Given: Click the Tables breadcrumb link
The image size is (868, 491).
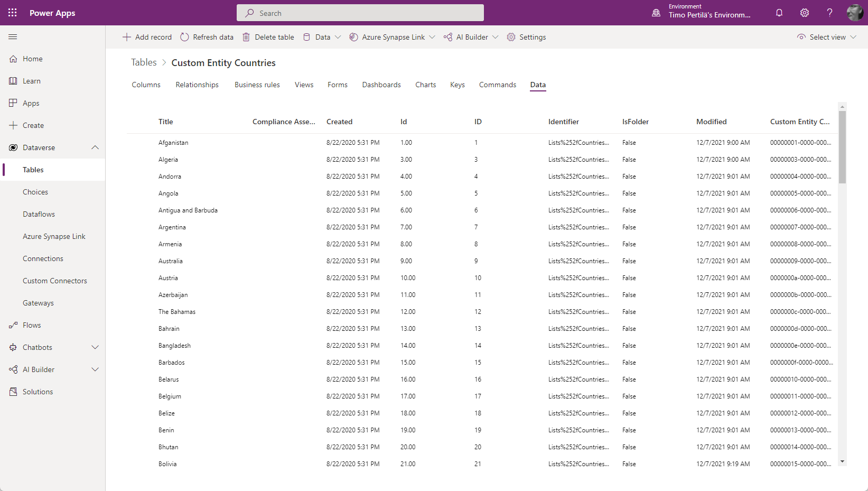Looking at the screenshot, I should (144, 62).
